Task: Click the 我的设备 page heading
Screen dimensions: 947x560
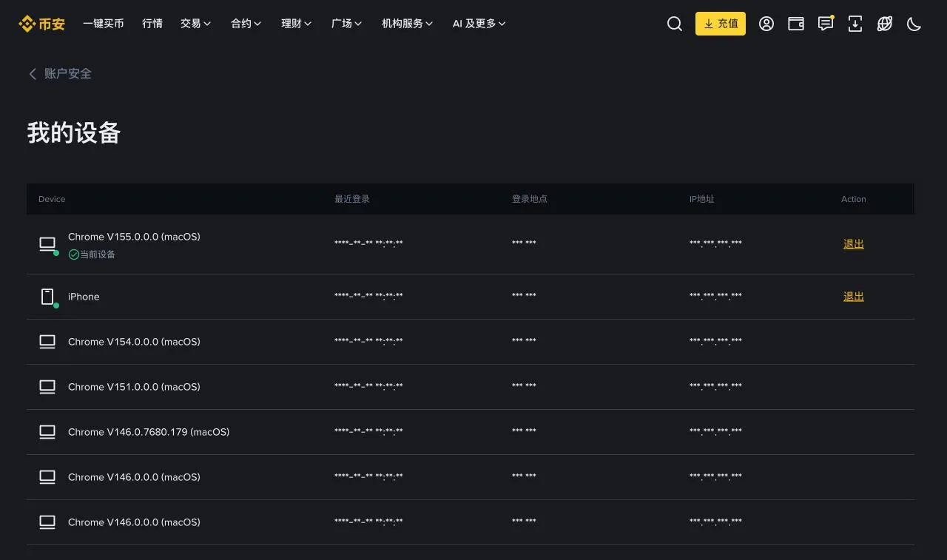Action: click(74, 133)
